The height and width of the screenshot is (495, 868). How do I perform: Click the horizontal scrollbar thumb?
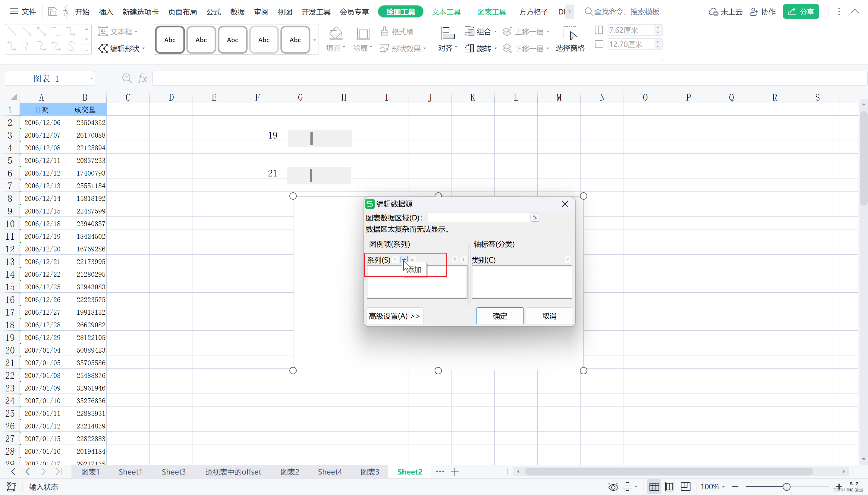click(668, 472)
